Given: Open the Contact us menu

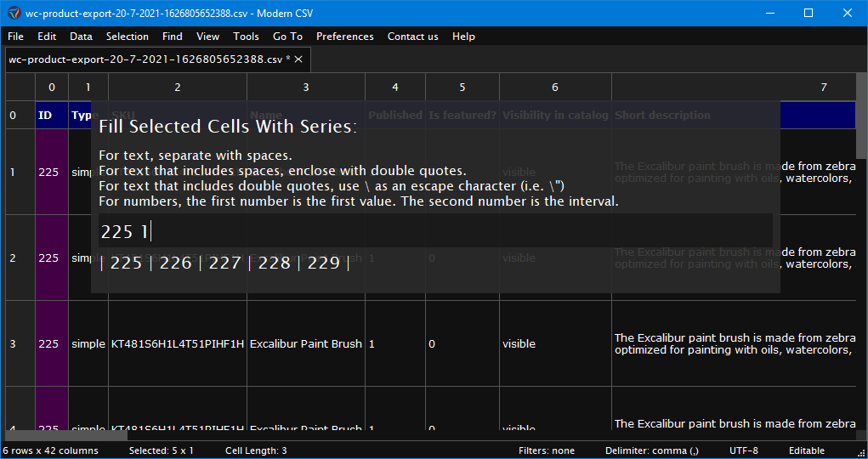Looking at the screenshot, I should pos(413,37).
